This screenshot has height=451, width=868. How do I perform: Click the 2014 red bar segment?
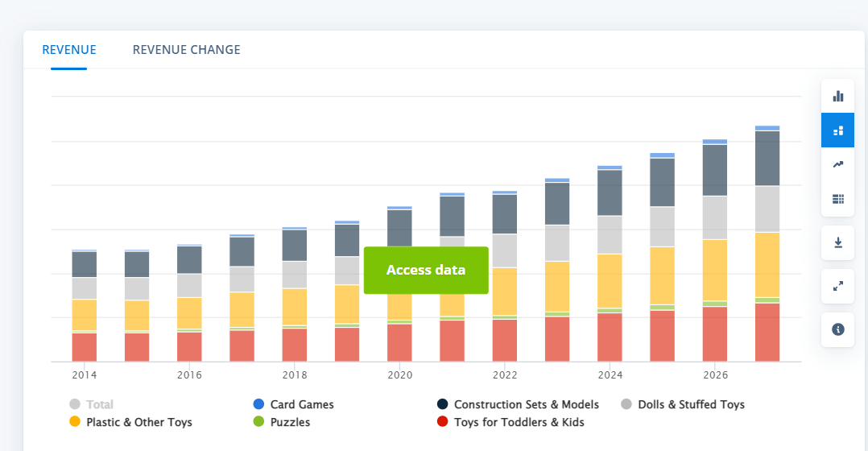pos(84,348)
